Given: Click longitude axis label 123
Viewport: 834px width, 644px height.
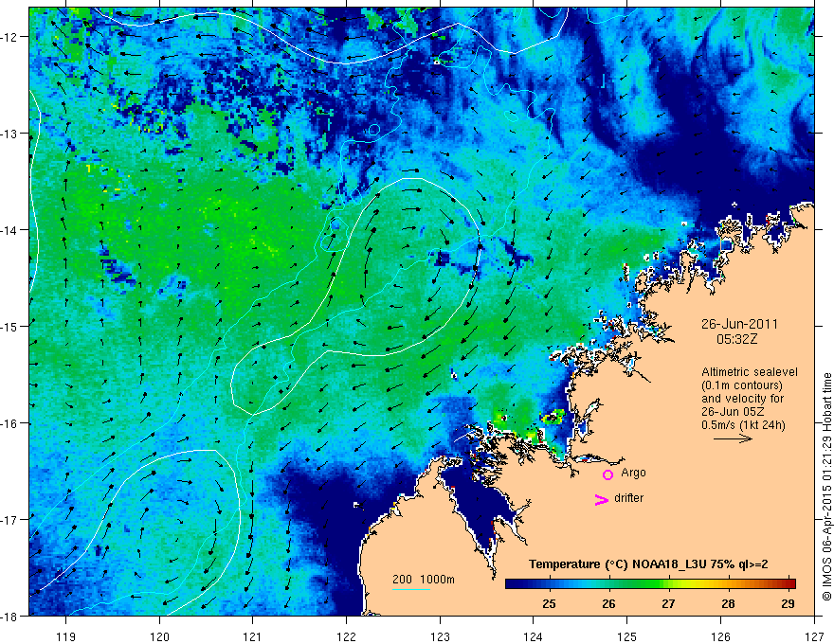Looking at the screenshot, I should (x=440, y=636).
